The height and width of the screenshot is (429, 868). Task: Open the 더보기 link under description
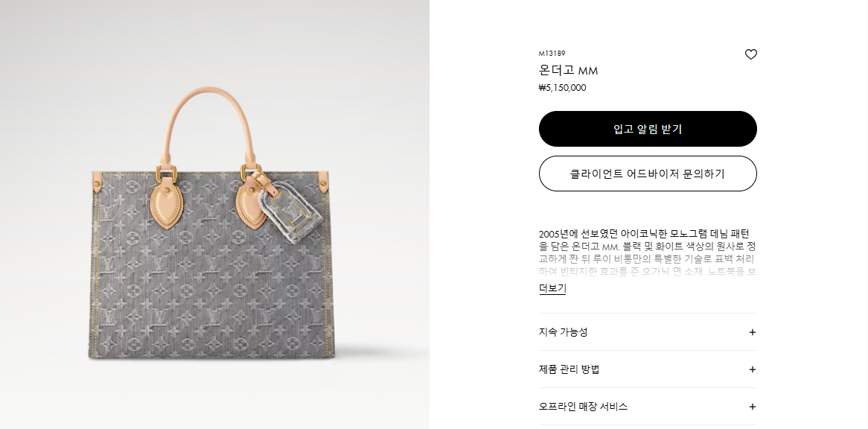coord(552,288)
